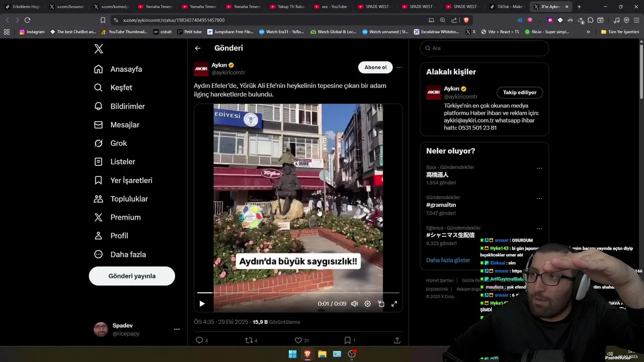This screenshot has width=644, height=362.
Task: Open File Explorer from taskbar
Action: (322, 354)
